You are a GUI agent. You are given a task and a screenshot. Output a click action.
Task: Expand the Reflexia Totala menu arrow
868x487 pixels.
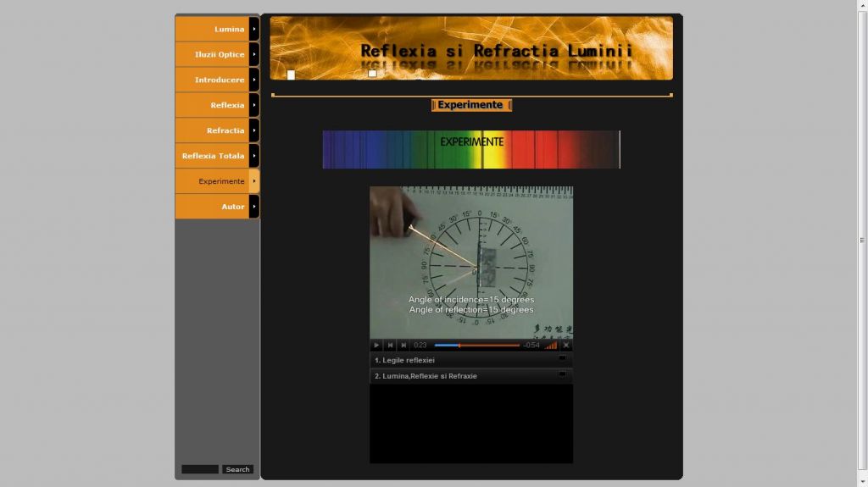tap(254, 156)
